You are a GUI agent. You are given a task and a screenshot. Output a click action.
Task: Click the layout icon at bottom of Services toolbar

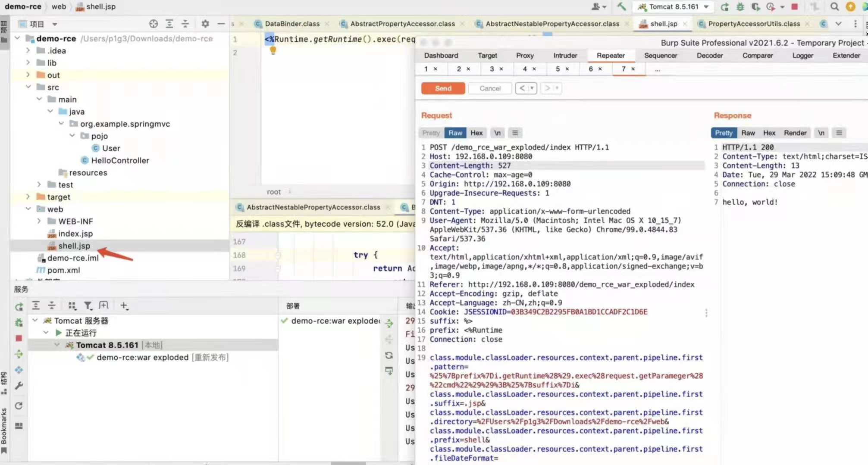point(19,426)
